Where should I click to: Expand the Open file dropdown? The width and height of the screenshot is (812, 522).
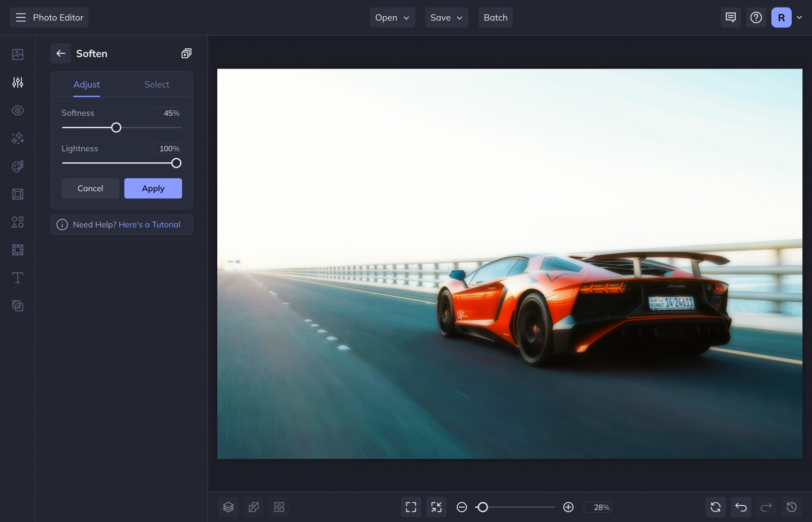(392, 17)
